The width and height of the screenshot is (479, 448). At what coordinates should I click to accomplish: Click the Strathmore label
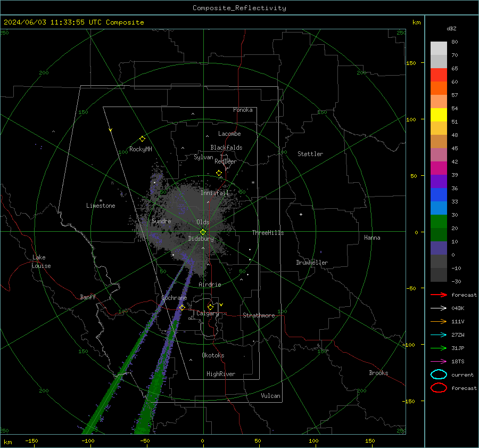coord(259,315)
